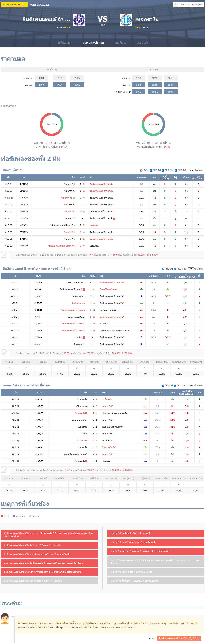This screenshot has height=644, width=205.
Task: Click the red ข่าวดี legend swatch
Action: (x=2, y=516)
